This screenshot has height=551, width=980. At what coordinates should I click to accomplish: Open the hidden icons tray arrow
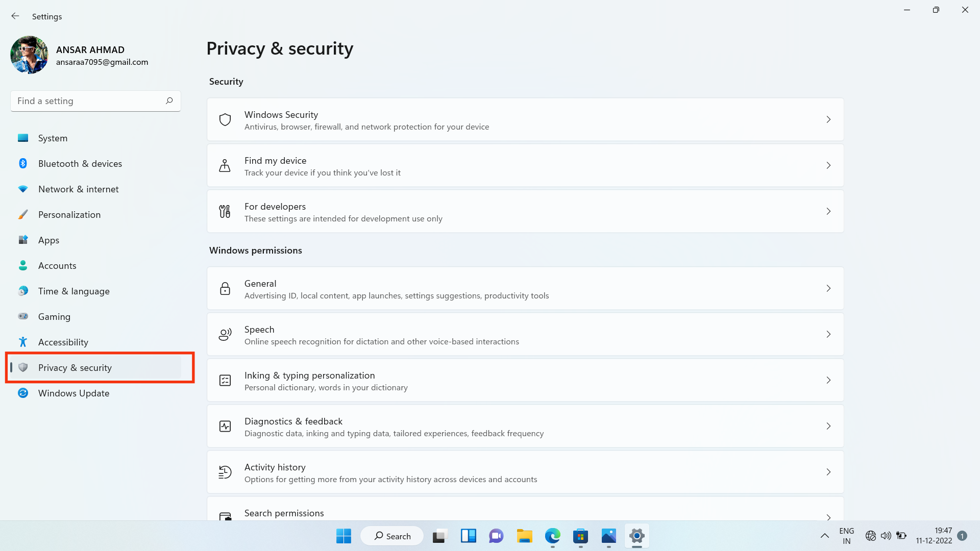[x=824, y=536]
